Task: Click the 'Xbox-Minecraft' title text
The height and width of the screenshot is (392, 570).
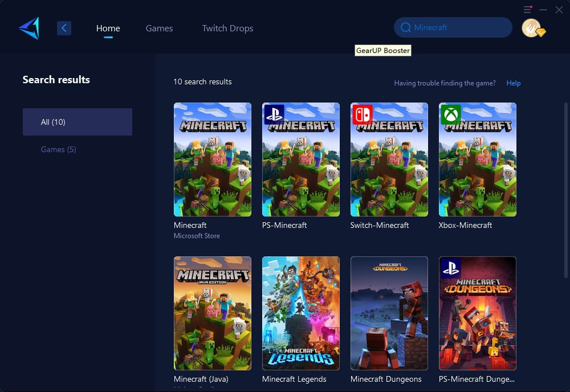Action: pos(465,225)
